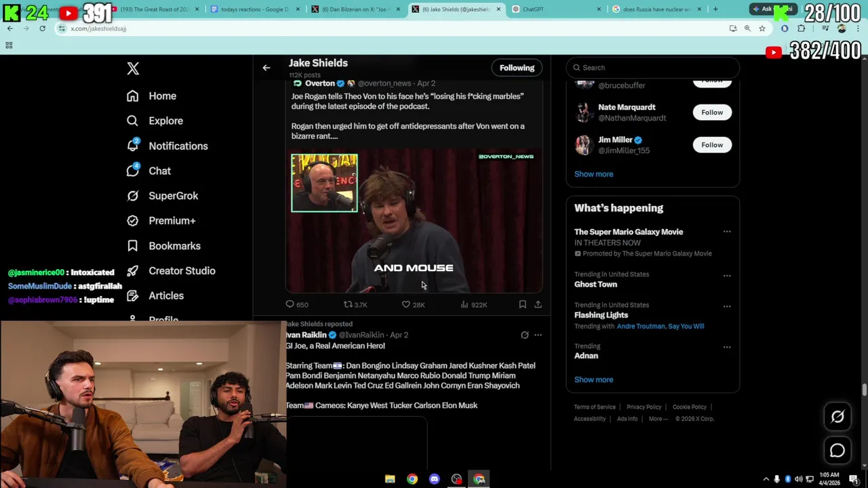The height and width of the screenshot is (488, 868).
Task: Open more options for Super Mario trend
Action: point(727,232)
